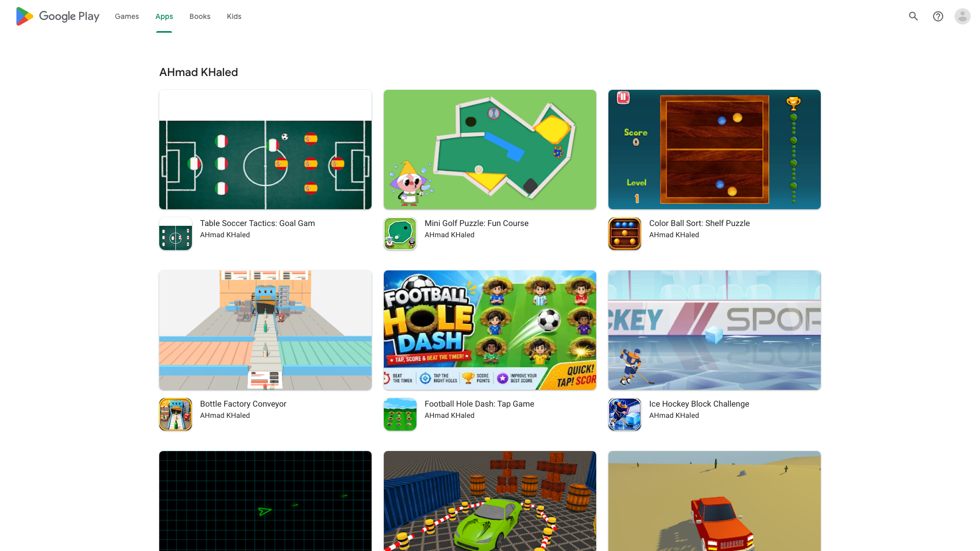Click the AHmad KHaled page heading
980x551 pixels.
pos(199,72)
